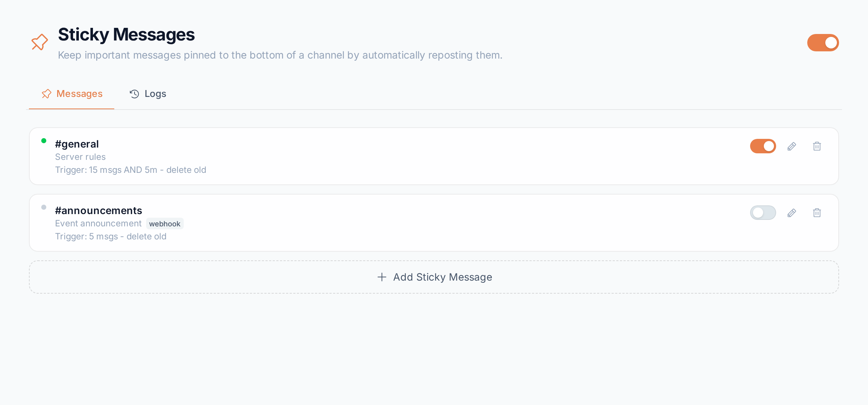The image size is (868, 405).
Task: Select the #general channel name
Action: point(77,144)
